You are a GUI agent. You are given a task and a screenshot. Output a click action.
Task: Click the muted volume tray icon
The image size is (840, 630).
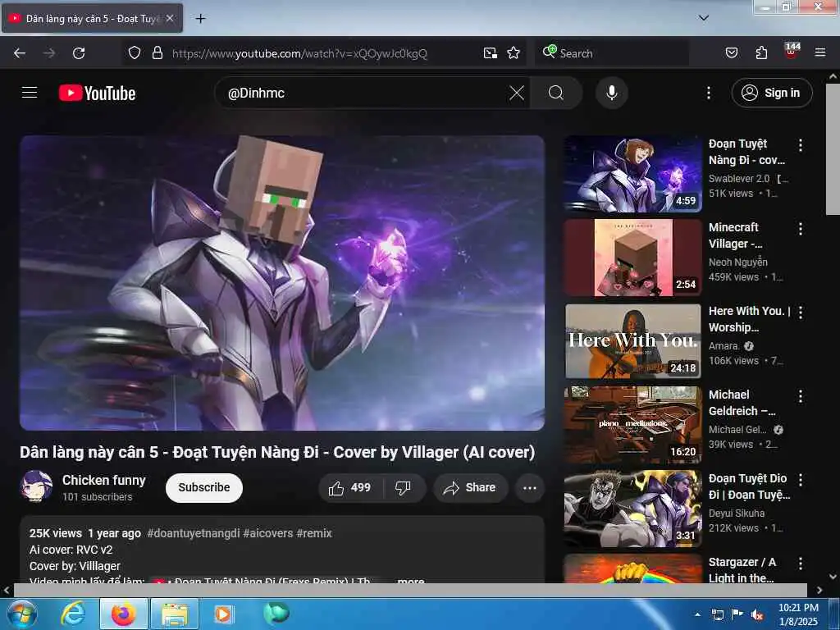pos(757,615)
